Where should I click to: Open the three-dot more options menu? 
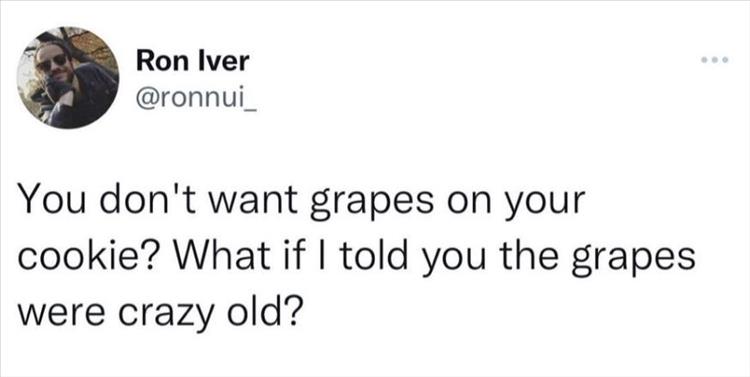click(x=714, y=60)
